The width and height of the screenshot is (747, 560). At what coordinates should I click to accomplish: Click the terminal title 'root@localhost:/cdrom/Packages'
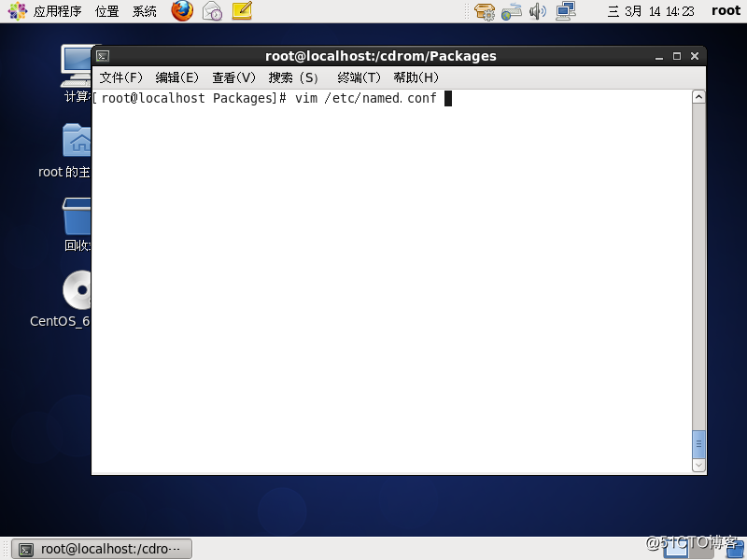click(381, 56)
